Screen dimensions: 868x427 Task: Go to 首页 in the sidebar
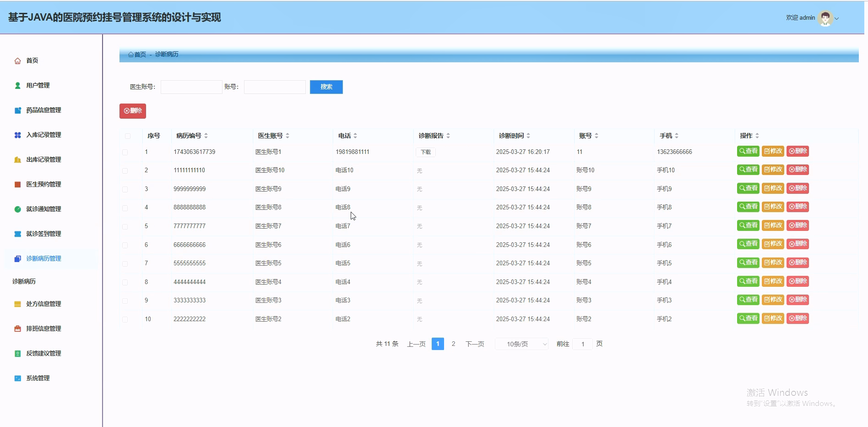(x=32, y=60)
